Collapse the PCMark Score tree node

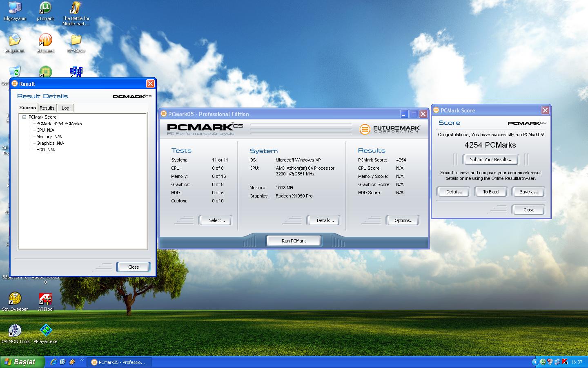point(24,117)
